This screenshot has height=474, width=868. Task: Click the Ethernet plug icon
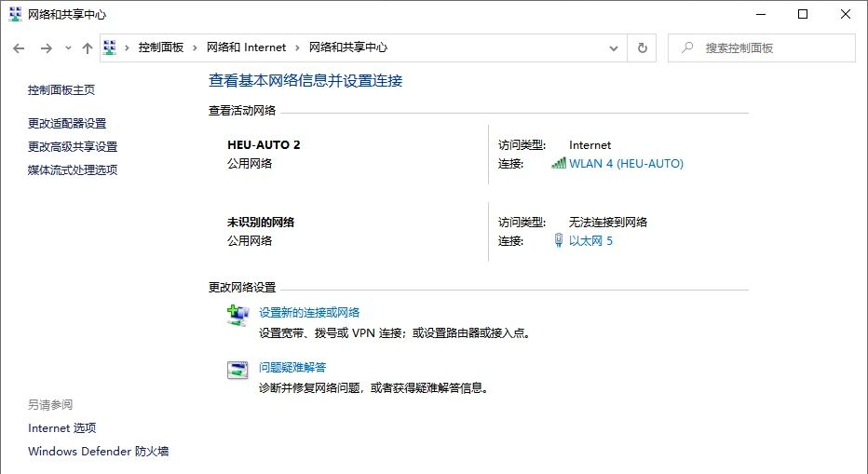559,240
